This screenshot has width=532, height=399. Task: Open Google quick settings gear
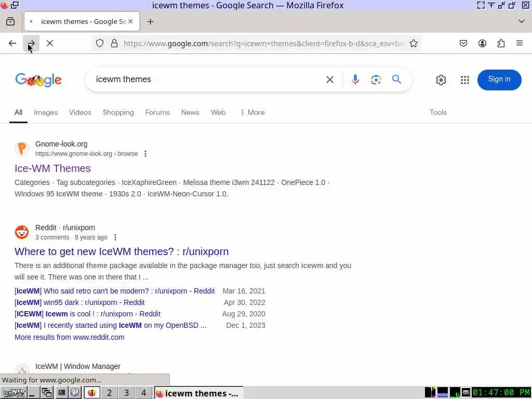(x=441, y=80)
